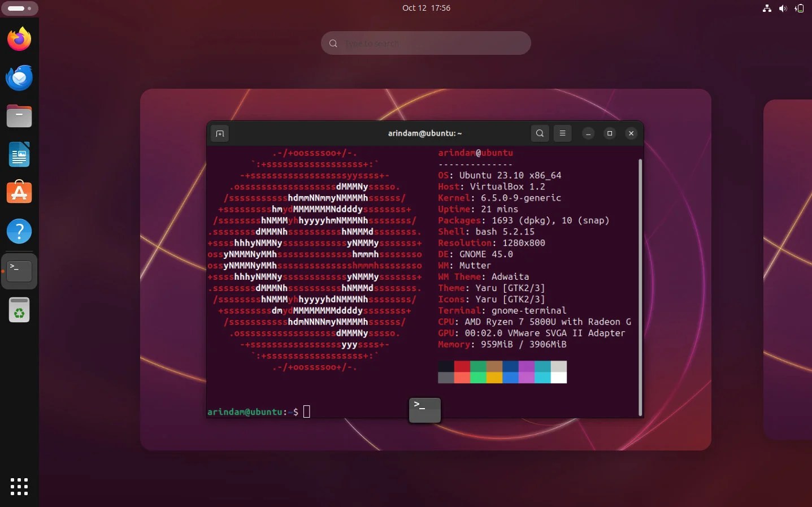The height and width of the screenshot is (507, 812).
Task: Open Firefox from the dock
Action: (x=19, y=39)
